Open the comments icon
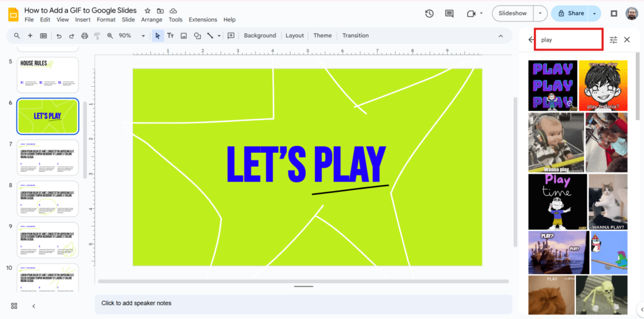This screenshot has width=644, height=319. click(449, 13)
